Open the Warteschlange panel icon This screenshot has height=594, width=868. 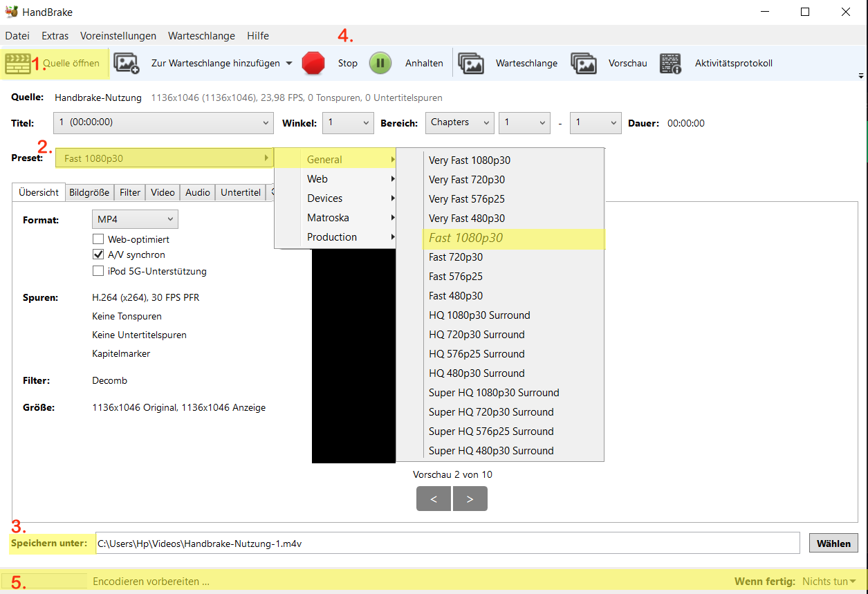coord(472,62)
